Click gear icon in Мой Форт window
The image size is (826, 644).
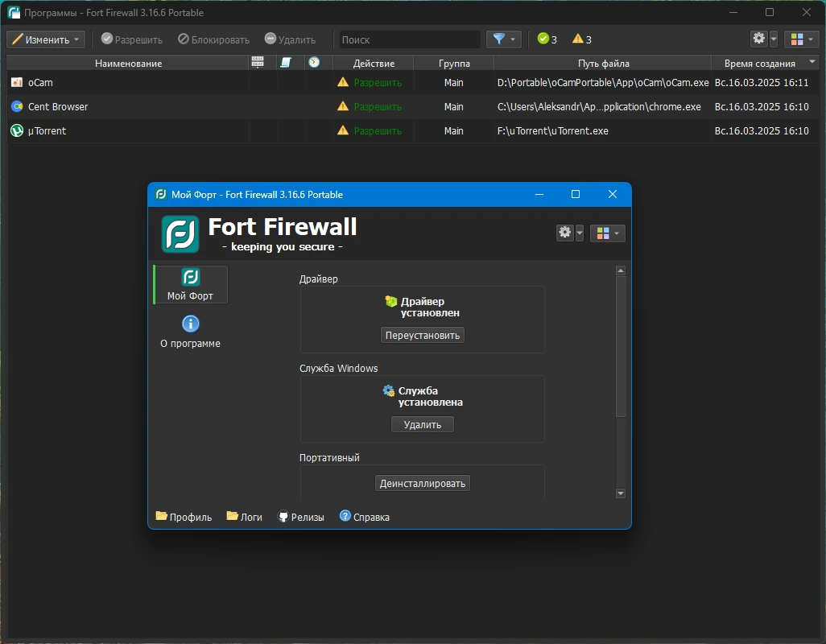click(565, 232)
